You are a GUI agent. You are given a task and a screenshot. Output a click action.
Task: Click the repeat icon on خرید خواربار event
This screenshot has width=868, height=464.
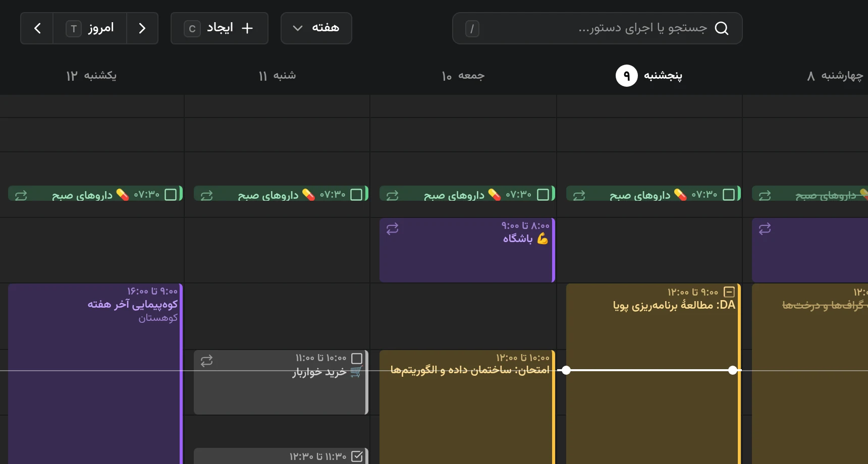tap(206, 361)
